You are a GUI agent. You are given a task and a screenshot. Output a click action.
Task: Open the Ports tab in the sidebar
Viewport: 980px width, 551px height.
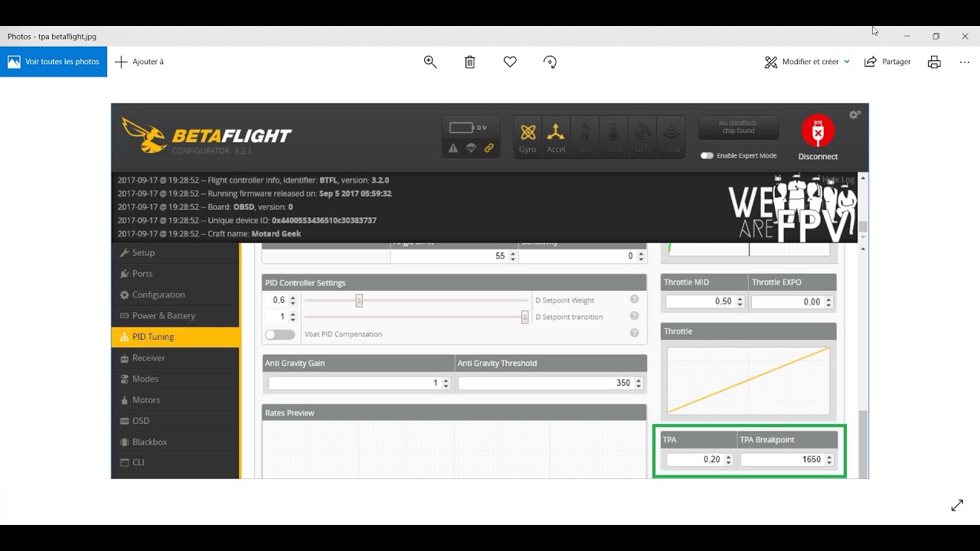pos(175,274)
